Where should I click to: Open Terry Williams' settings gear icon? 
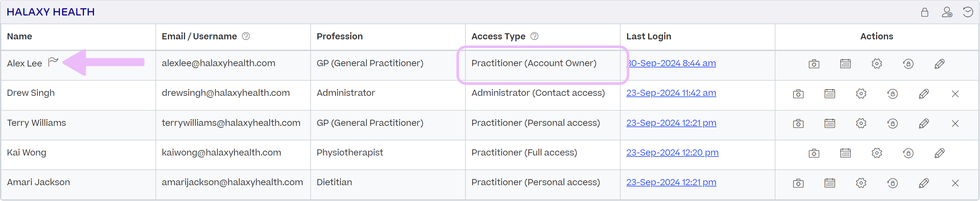861,123
